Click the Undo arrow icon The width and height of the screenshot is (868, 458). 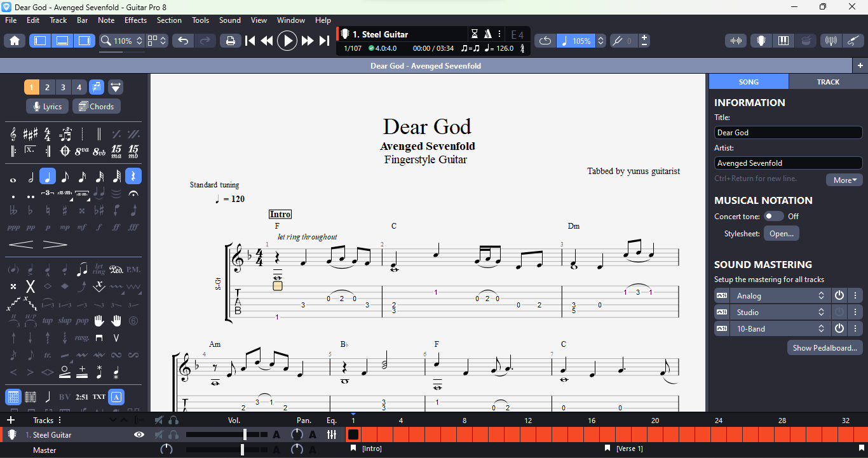(183, 41)
